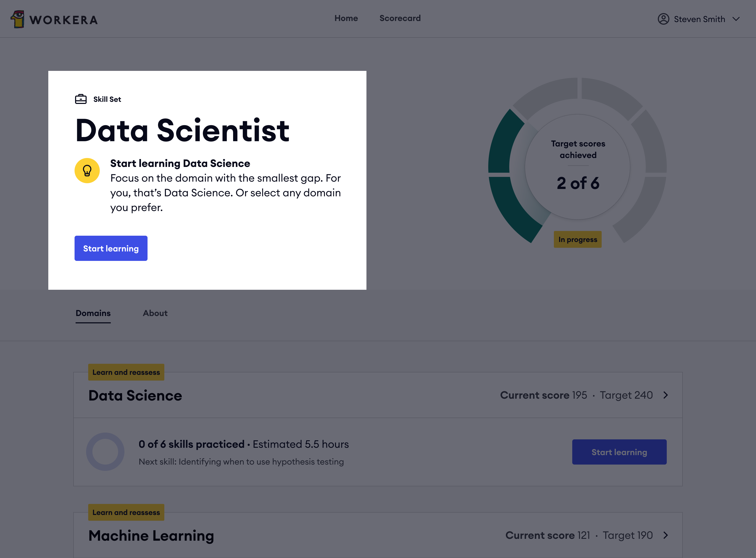The height and width of the screenshot is (558, 756).
Task: Click the In progress badge under the chart
Action: 577,239
